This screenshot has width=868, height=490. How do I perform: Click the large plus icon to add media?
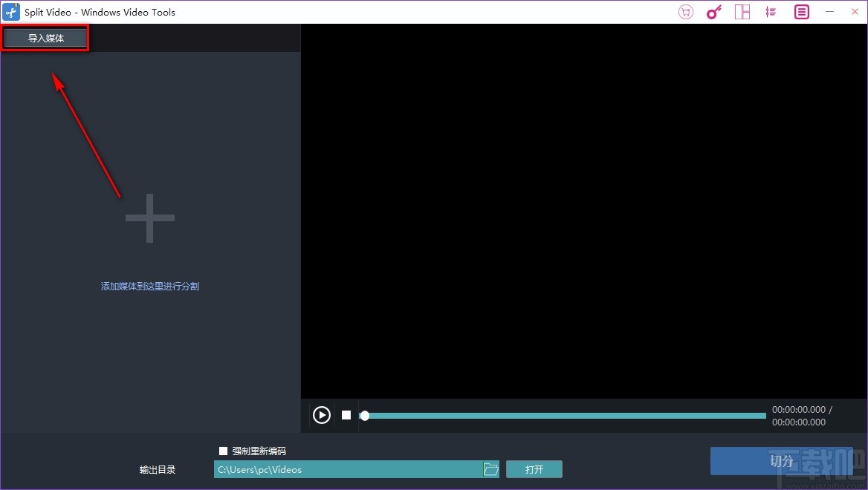(x=149, y=218)
